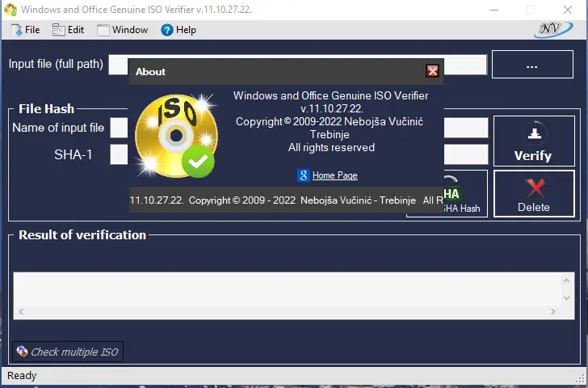This screenshot has width=588, height=388.
Task: Click the results scrollbar down arrow
Action: point(567,298)
